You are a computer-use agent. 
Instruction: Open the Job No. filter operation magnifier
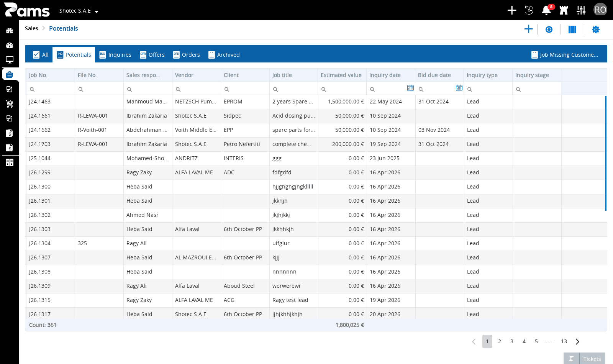[32, 89]
